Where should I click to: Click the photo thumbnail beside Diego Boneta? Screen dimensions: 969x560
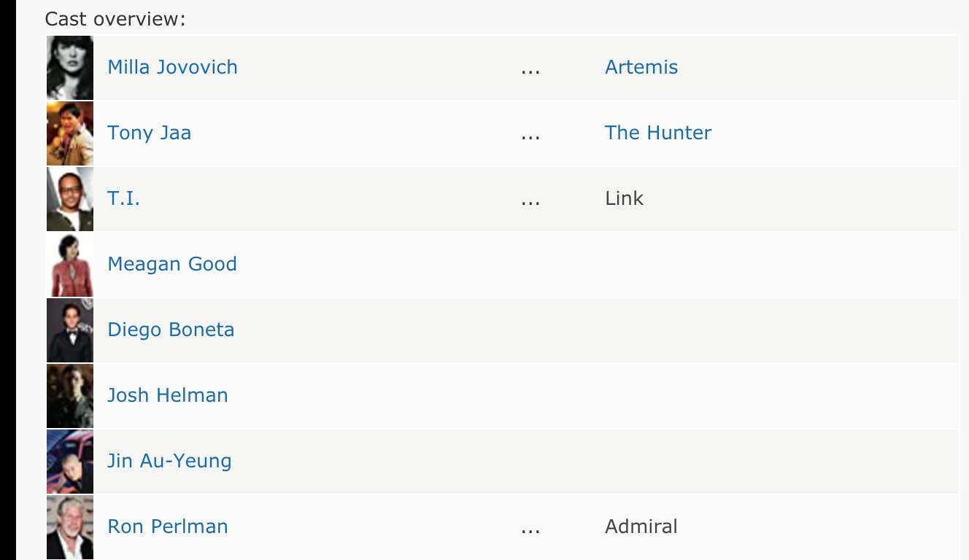point(70,330)
